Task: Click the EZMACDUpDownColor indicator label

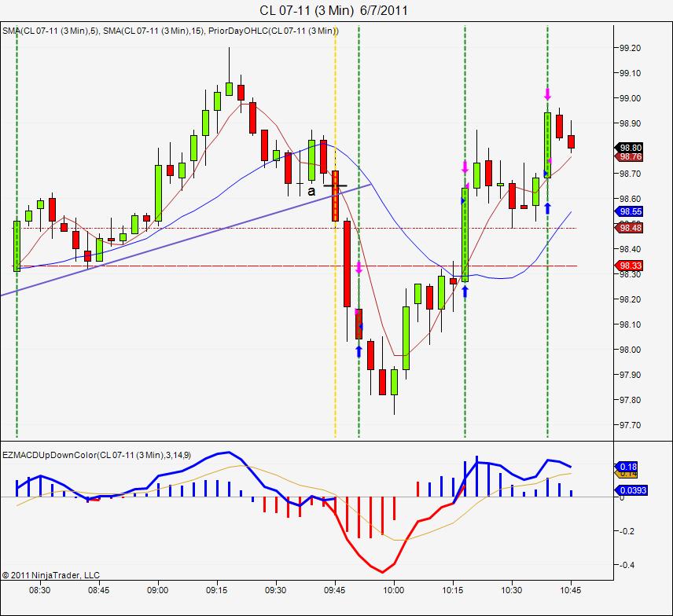Action: 97,455
